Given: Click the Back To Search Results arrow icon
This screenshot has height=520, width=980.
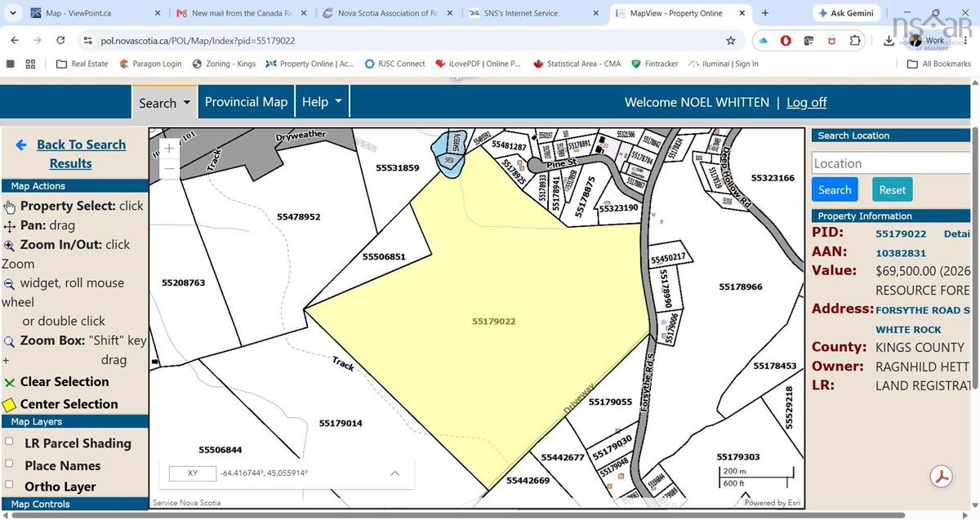Looking at the screenshot, I should coord(21,144).
